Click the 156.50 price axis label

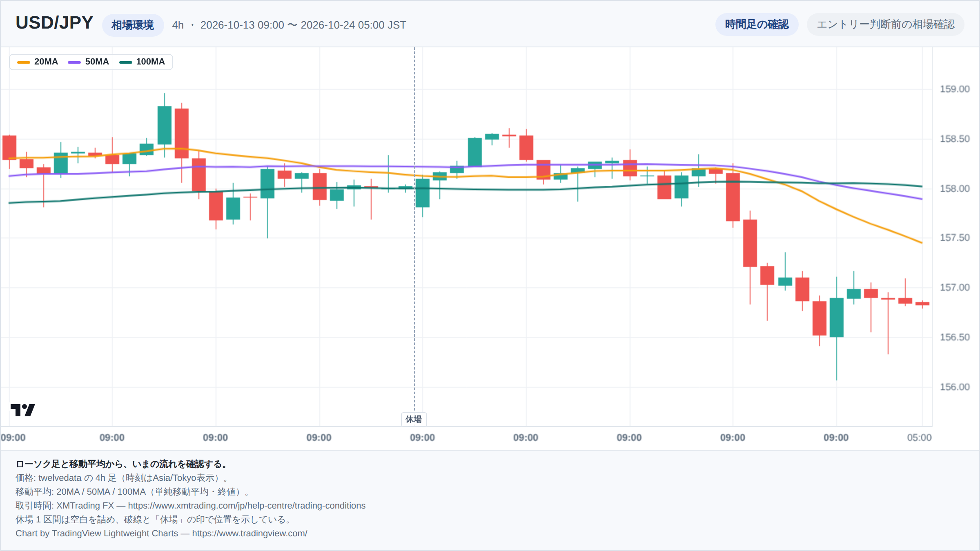[x=954, y=337]
